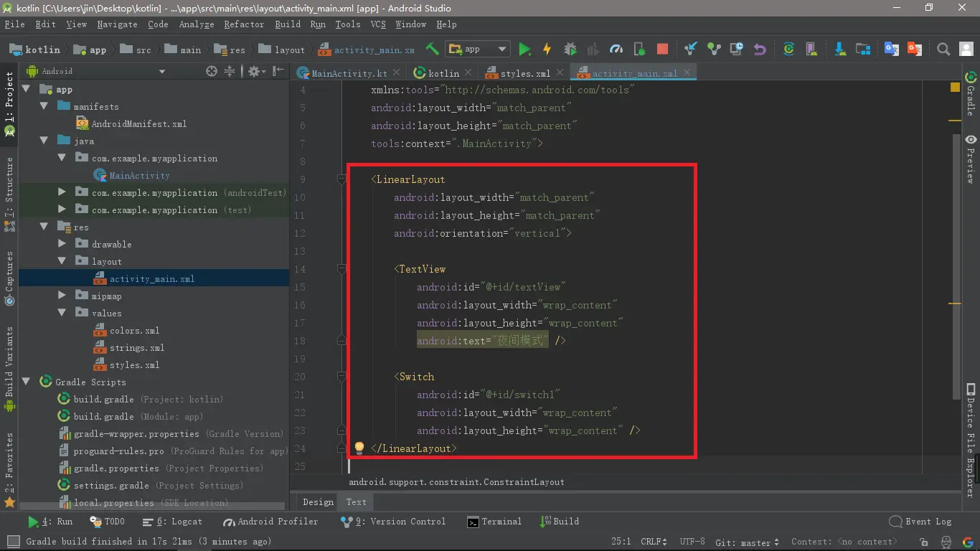Expand the mipmap folder
This screenshot has width=980, height=551.
[62, 296]
